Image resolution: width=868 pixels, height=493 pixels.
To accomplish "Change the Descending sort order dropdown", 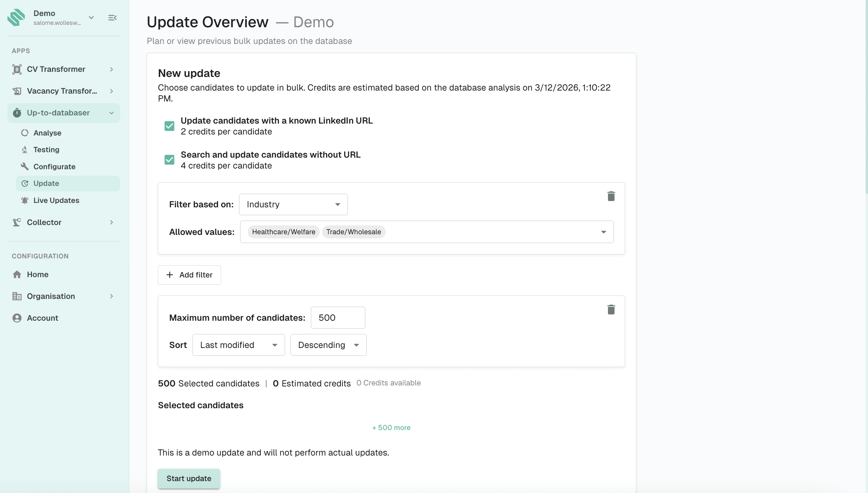I will tap(328, 345).
